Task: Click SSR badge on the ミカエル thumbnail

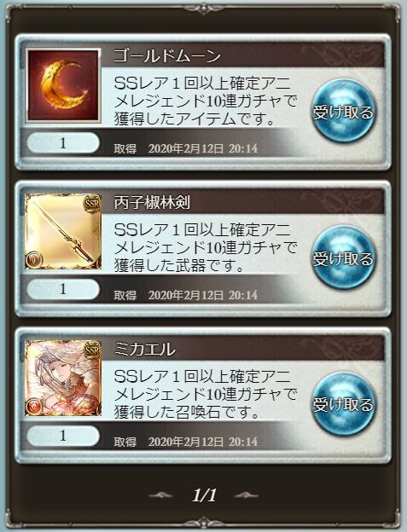Action: pos(92,350)
